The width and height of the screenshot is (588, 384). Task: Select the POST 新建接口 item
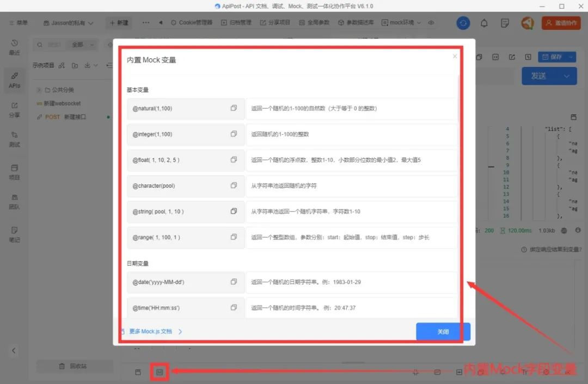[62, 117]
